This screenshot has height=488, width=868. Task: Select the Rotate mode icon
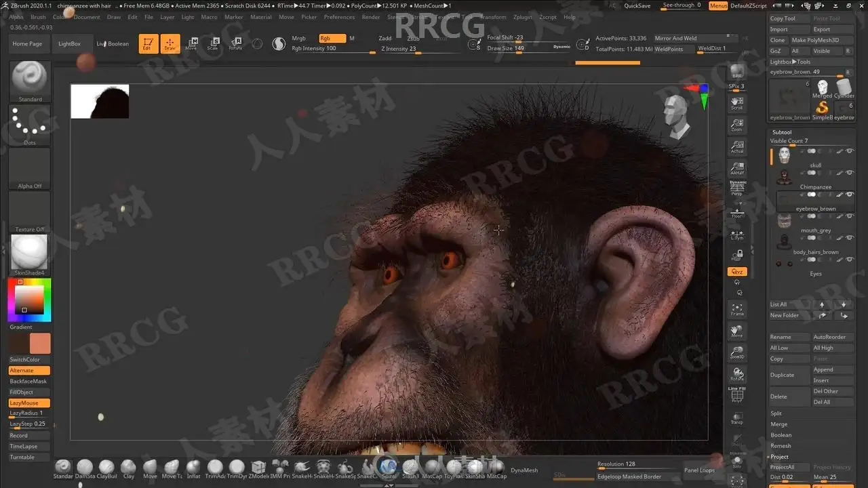point(235,44)
